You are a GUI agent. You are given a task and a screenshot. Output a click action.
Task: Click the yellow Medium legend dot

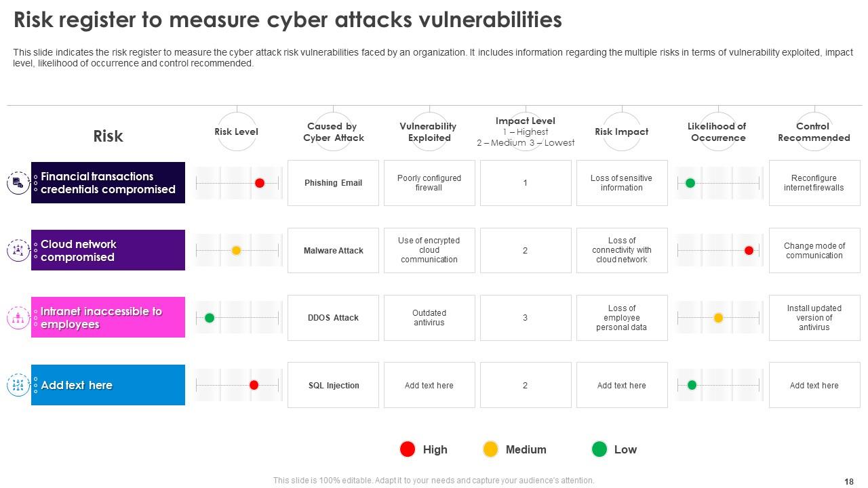pyautogui.click(x=490, y=449)
